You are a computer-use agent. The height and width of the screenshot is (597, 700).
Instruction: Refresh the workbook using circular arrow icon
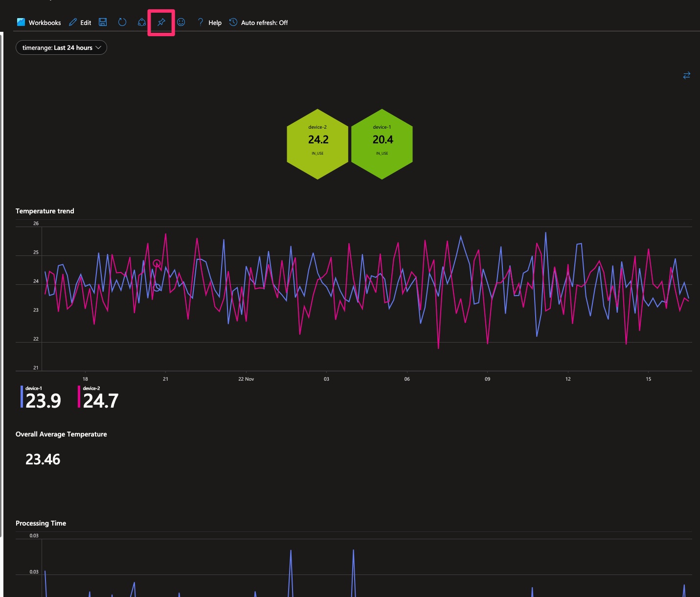point(122,22)
